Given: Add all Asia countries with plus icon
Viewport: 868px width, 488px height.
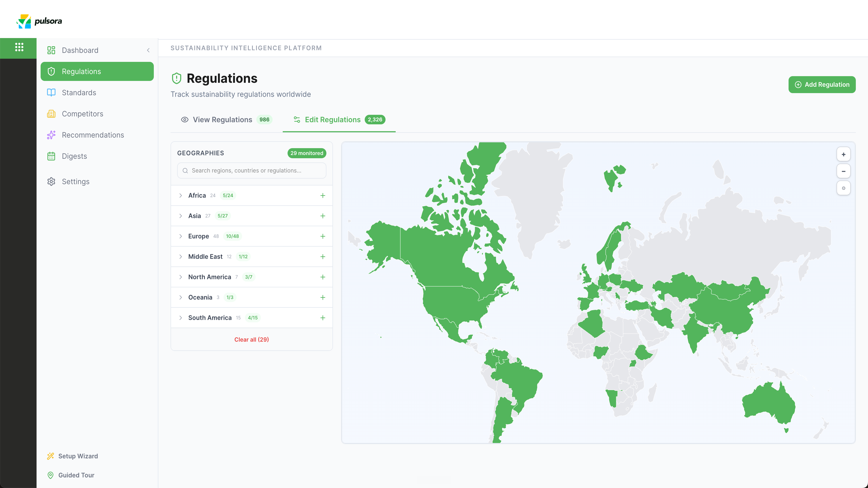Looking at the screenshot, I should coord(323,216).
